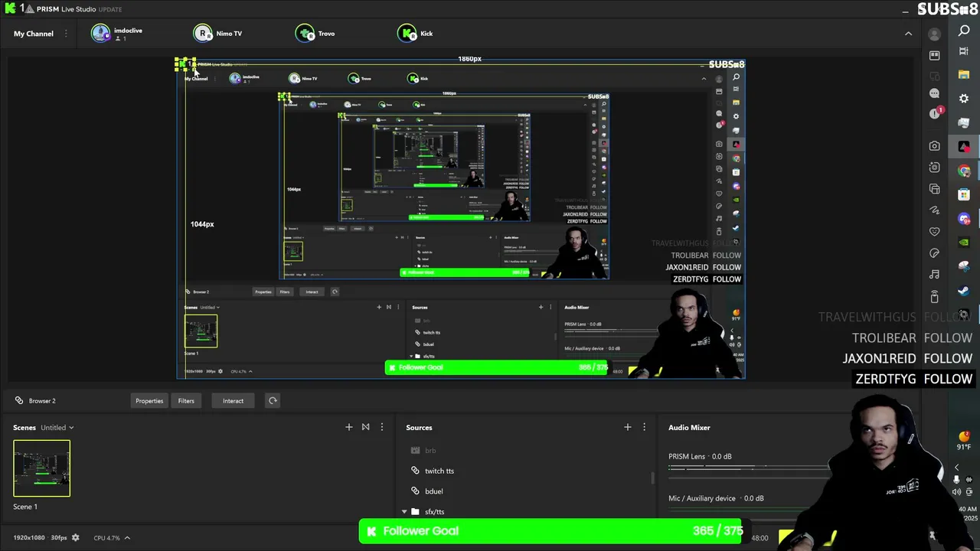The height and width of the screenshot is (551, 980).
Task: Open the chat bubble icon in sidebar
Action: [934, 93]
